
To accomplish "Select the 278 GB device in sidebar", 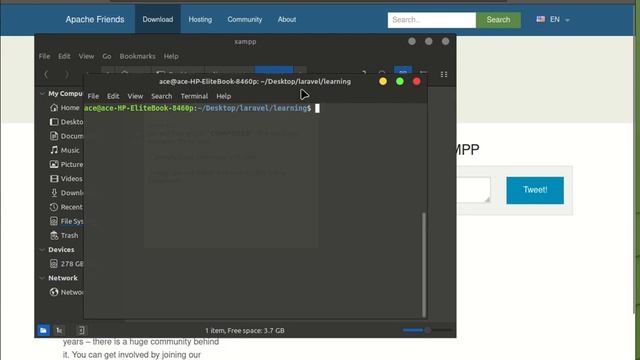I will (66, 264).
